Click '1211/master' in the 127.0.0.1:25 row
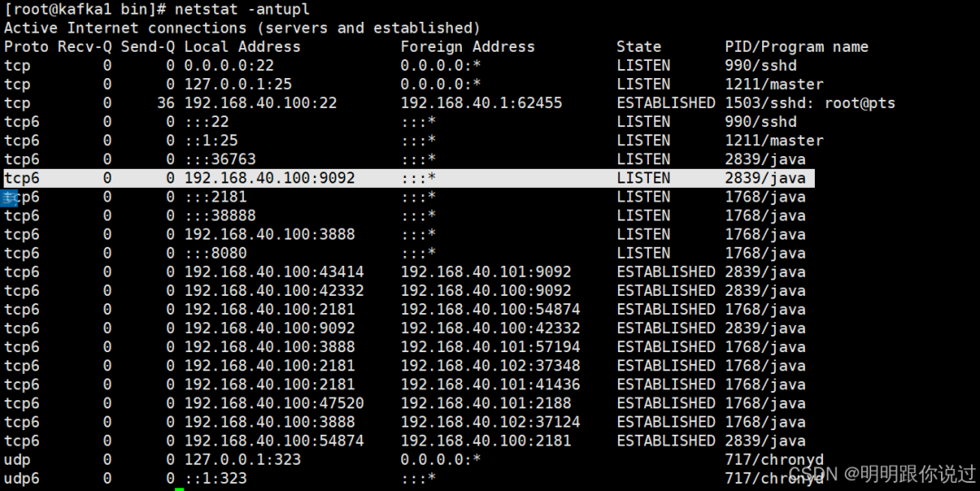The height and width of the screenshot is (491, 980). click(x=774, y=84)
